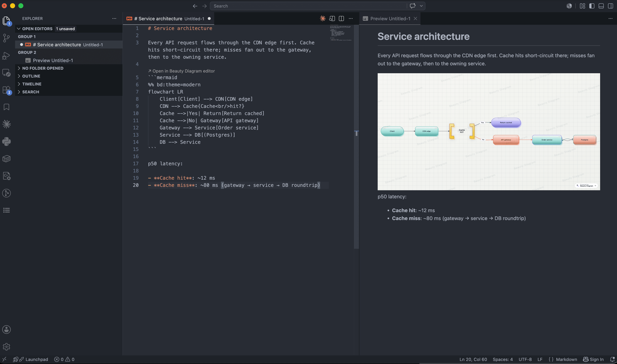Viewport: 617px width, 364px height.
Task: Select Service architecture in Open Editors
Action: (69, 45)
